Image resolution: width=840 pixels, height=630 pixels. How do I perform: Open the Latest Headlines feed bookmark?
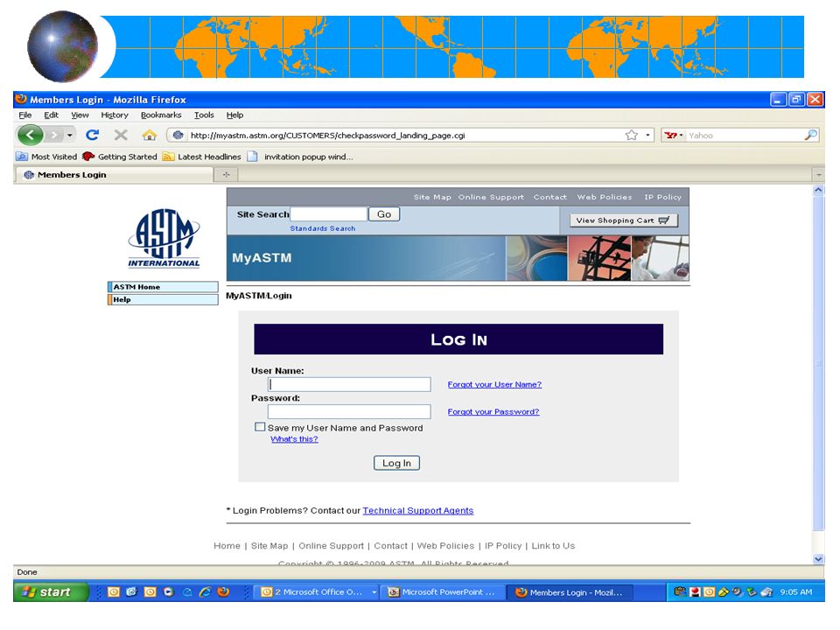pos(201,157)
